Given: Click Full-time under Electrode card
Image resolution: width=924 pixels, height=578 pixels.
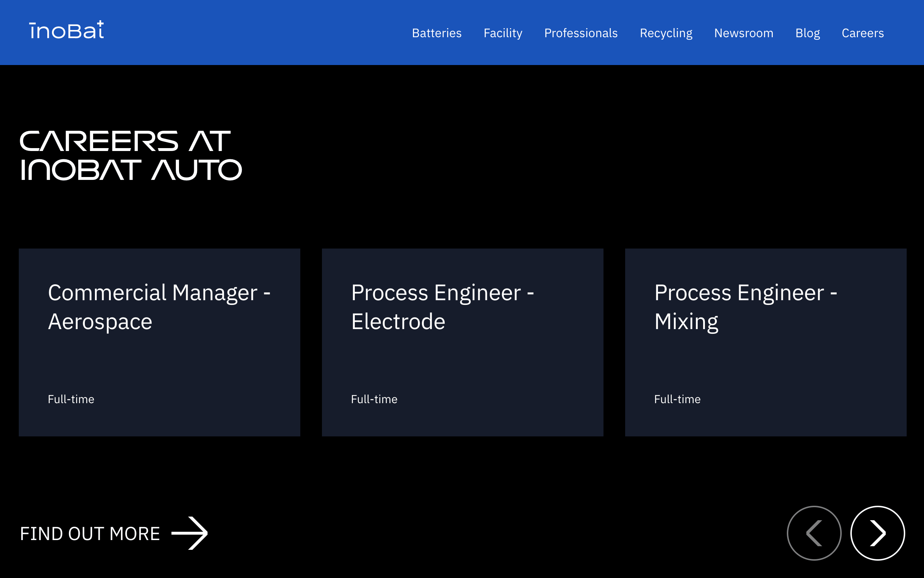Looking at the screenshot, I should tap(374, 399).
